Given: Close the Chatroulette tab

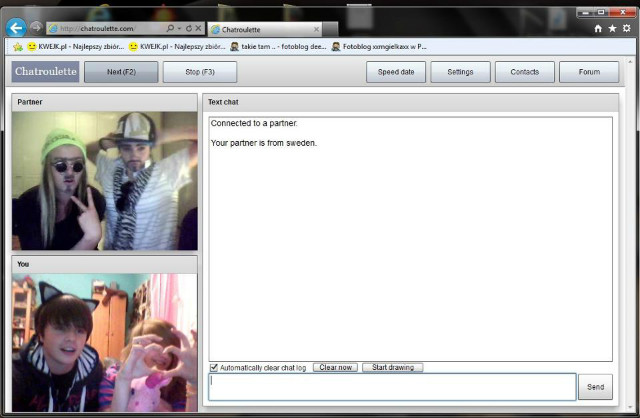Looking at the screenshot, I should pos(316,29).
